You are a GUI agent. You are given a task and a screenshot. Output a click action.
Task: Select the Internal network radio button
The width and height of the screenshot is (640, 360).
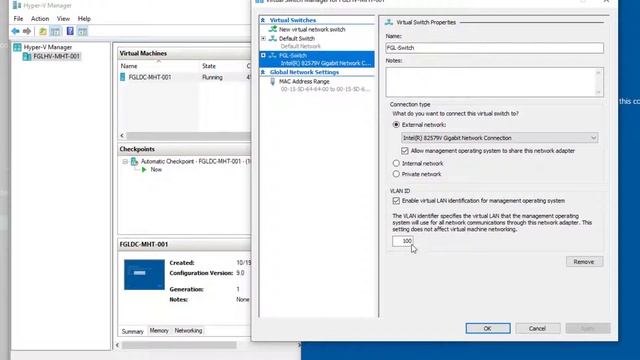[396, 163]
